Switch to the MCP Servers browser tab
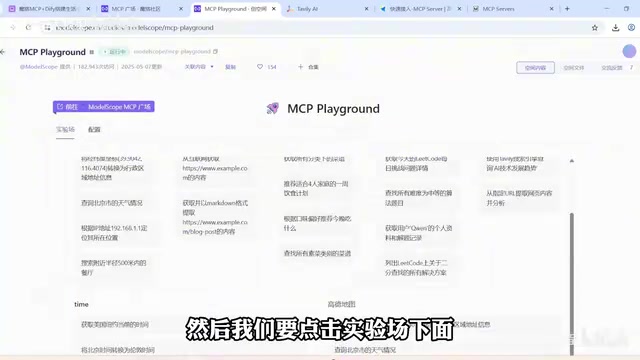 point(513,9)
